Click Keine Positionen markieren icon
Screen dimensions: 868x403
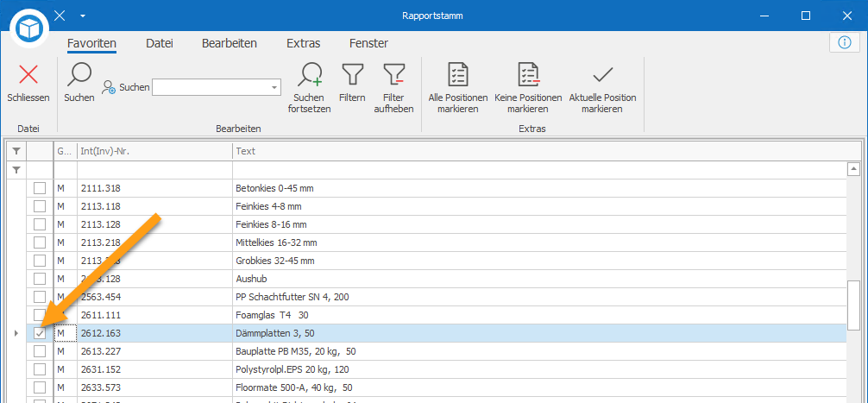coord(528,75)
